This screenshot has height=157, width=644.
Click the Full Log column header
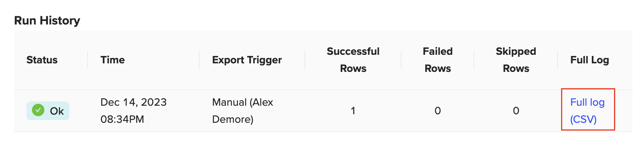tap(589, 60)
